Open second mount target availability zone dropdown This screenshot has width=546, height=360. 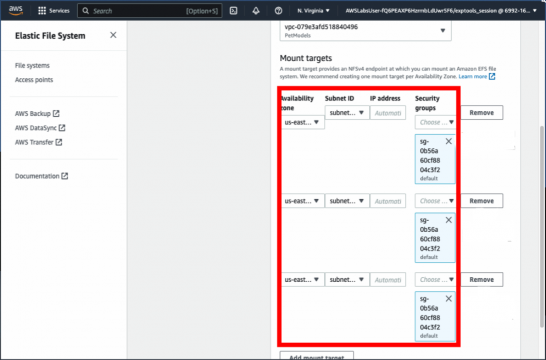[x=302, y=201]
